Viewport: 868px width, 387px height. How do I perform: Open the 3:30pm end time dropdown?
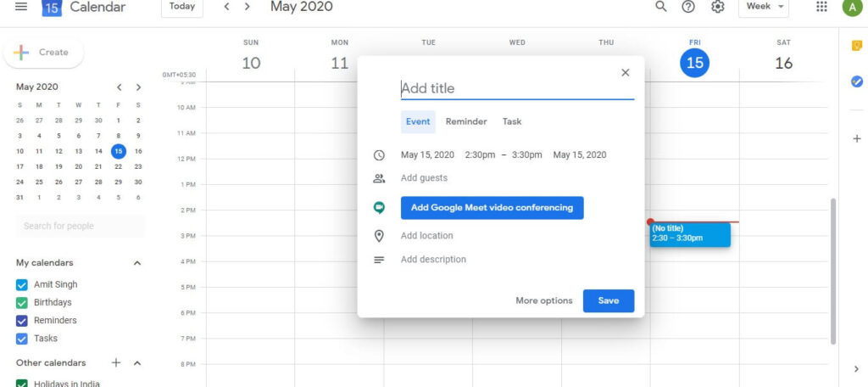[x=527, y=155]
